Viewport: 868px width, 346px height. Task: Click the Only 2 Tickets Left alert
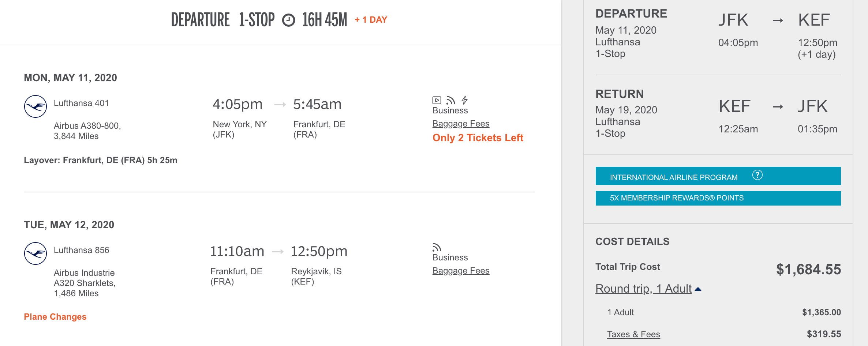(478, 138)
